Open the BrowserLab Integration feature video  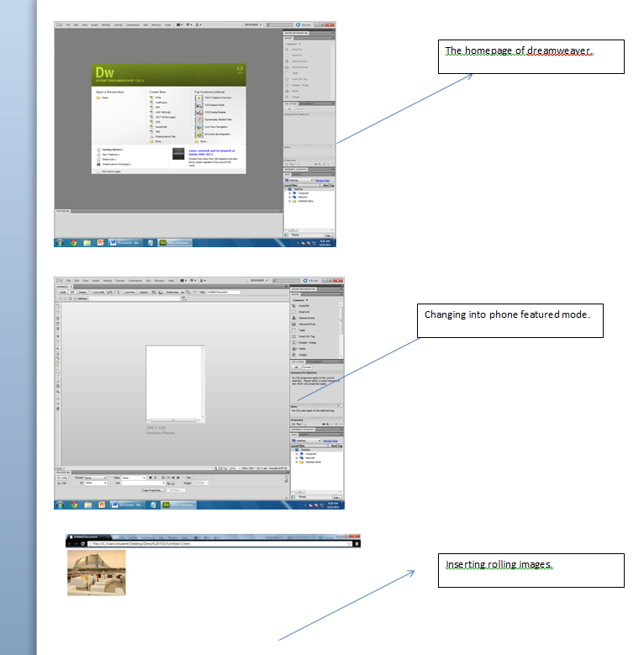click(213, 134)
